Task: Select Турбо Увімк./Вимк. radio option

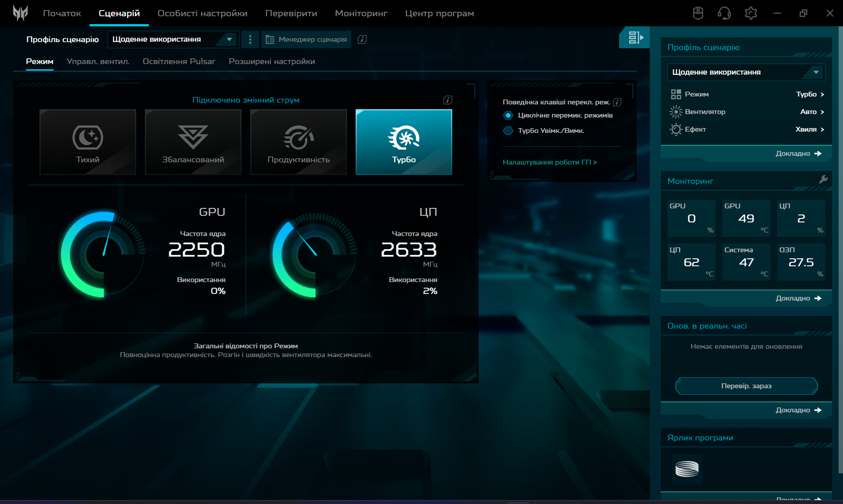Action: [x=508, y=131]
